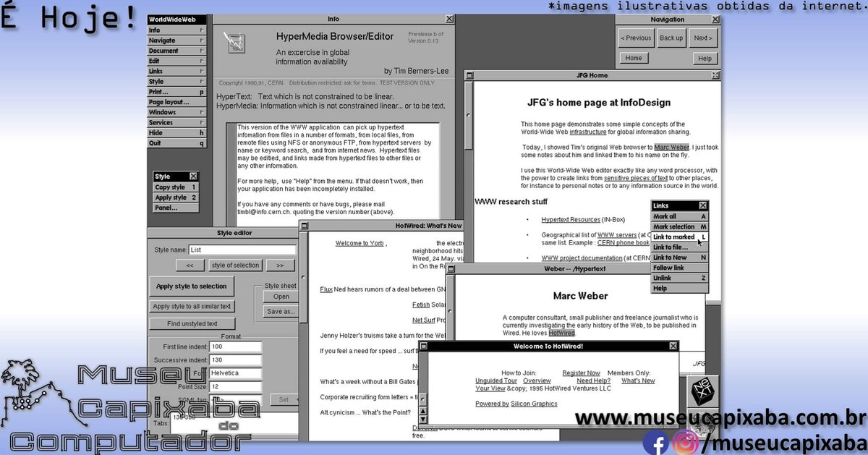868x455 pixels.
Task: Close the Style floating menu
Action: 193,177
